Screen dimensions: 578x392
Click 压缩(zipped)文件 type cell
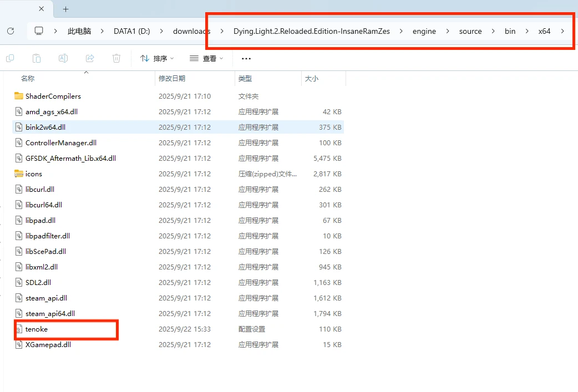(267, 174)
